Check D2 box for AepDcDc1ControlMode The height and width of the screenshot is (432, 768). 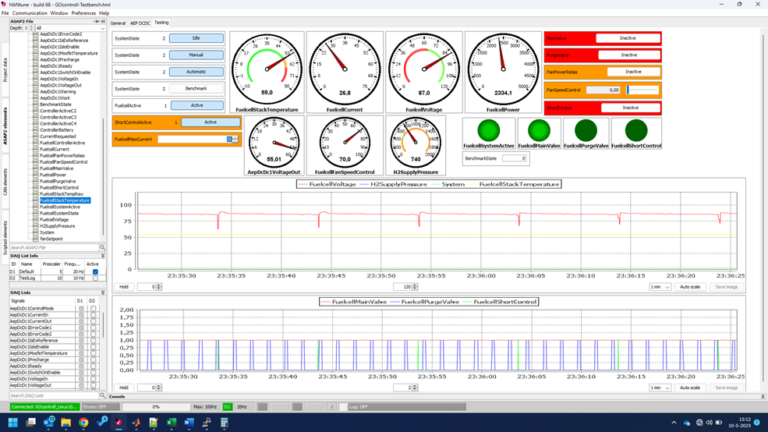(93, 309)
